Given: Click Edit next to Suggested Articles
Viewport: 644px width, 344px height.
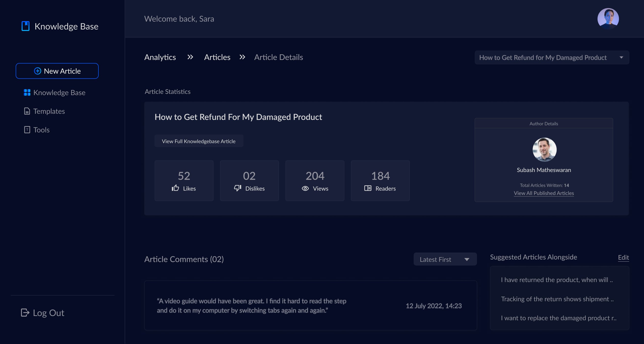Looking at the screenshot, I should (623, 257).
